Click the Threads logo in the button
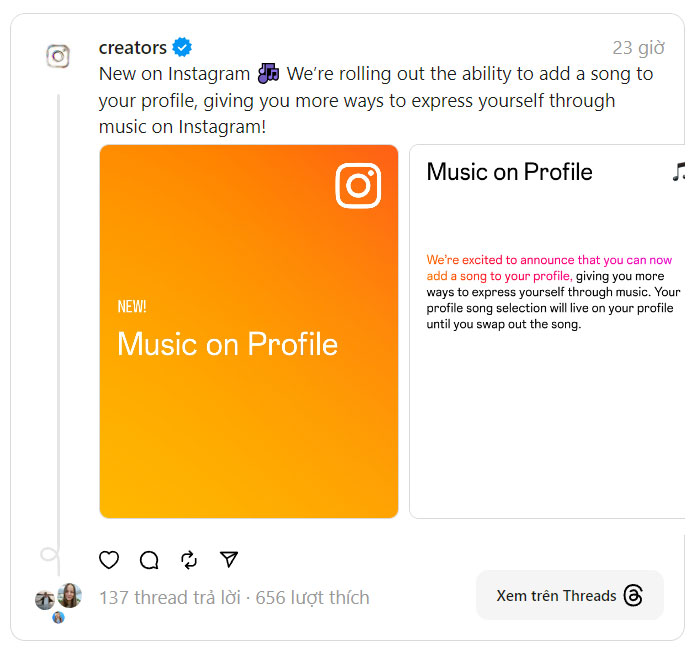Image resolution: width=700 pixels, height=655 pixels. pos(633,596)
